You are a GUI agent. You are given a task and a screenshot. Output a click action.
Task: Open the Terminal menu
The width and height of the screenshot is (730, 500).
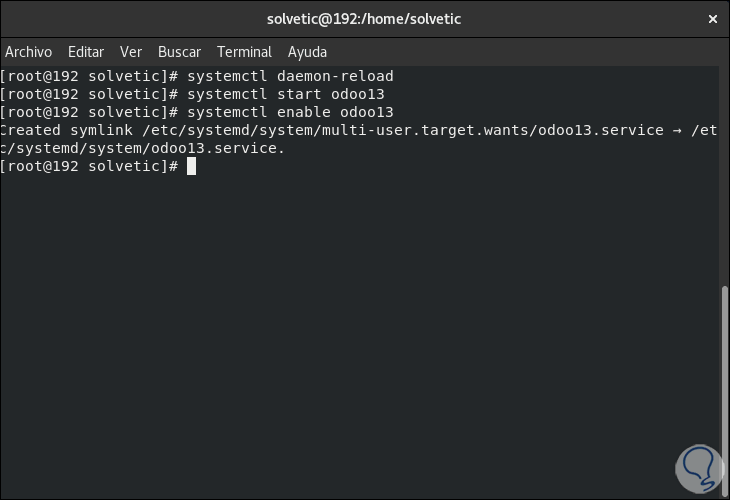244,52
